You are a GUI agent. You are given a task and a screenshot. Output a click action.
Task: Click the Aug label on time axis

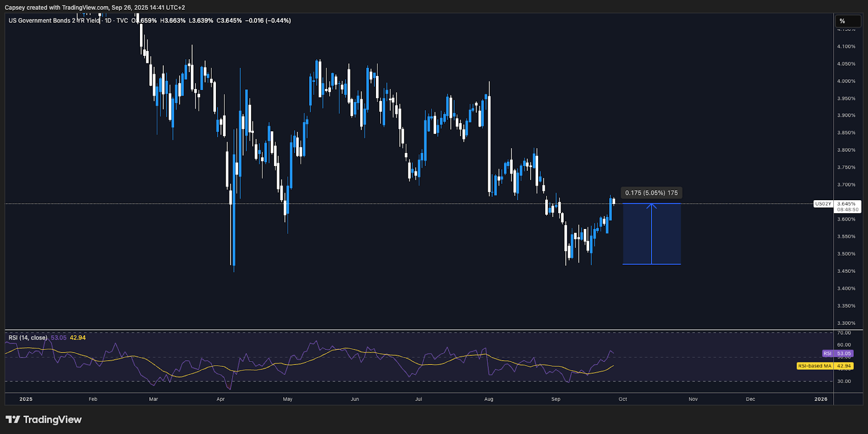[x=489, y=399]
